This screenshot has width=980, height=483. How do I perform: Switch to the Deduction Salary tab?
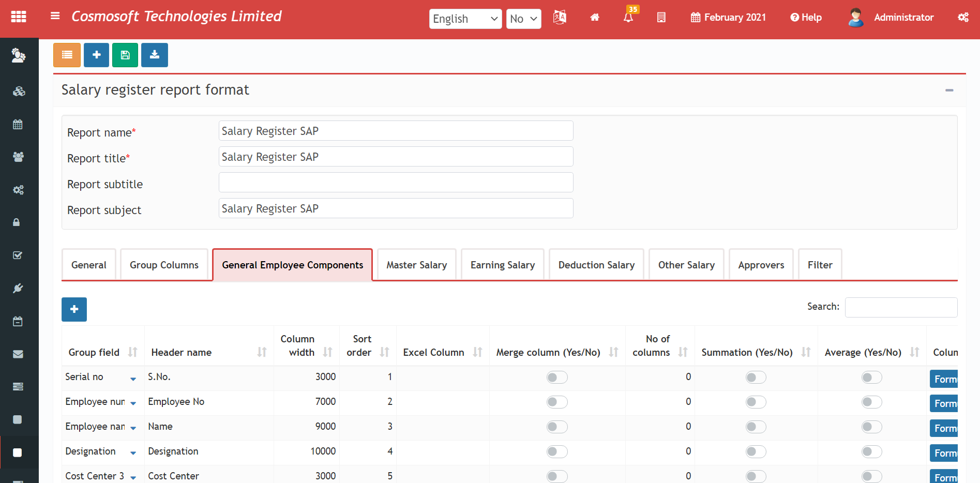(x=596, y=265)
